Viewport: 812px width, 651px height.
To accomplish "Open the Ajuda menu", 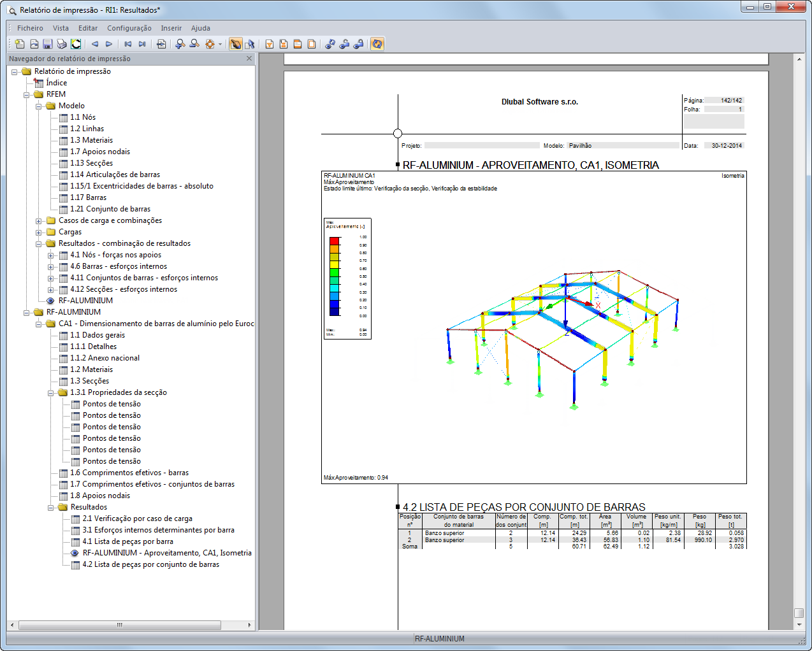I will (200, 28).
